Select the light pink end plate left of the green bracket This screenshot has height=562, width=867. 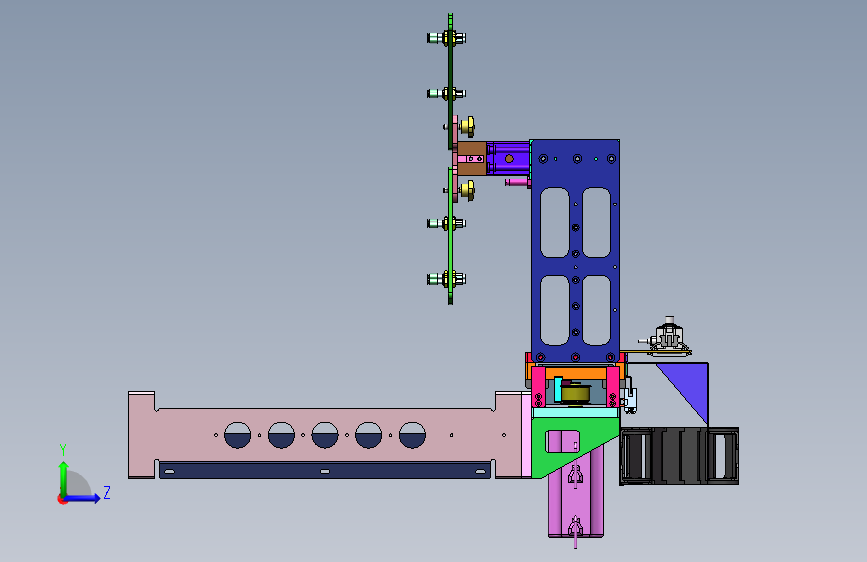[526, 434]
